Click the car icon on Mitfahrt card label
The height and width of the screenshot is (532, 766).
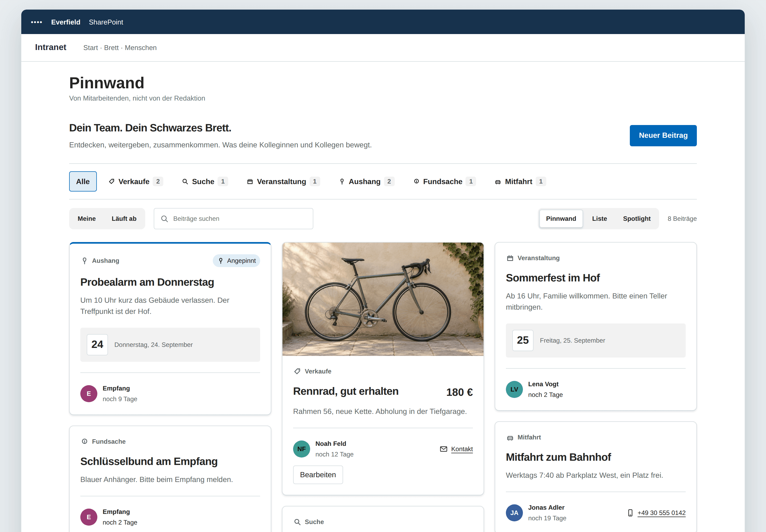click(510, 438)
